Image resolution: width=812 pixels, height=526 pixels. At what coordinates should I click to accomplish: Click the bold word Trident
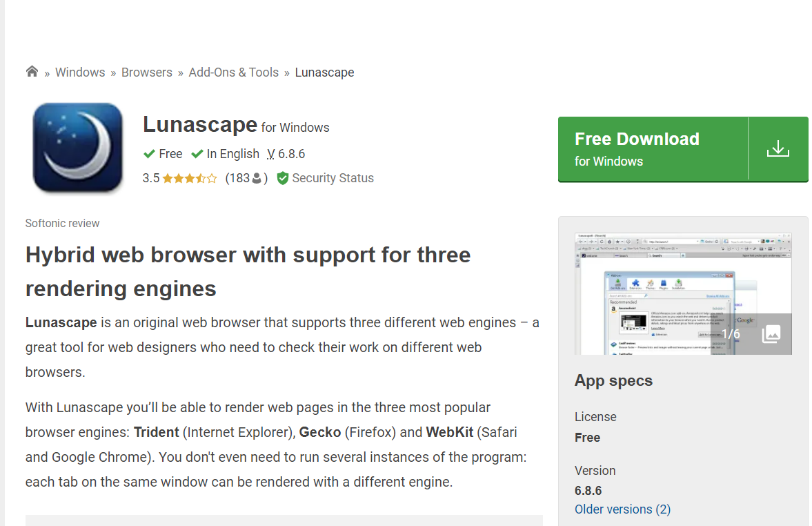pos(157,432)
